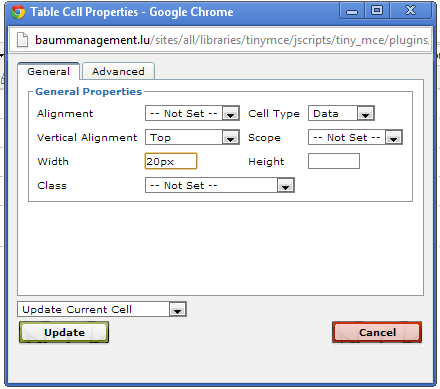Click the Data value in Cell Type
Image resolution: width=440 pixels, height=389 pixels.
[326, 114]
